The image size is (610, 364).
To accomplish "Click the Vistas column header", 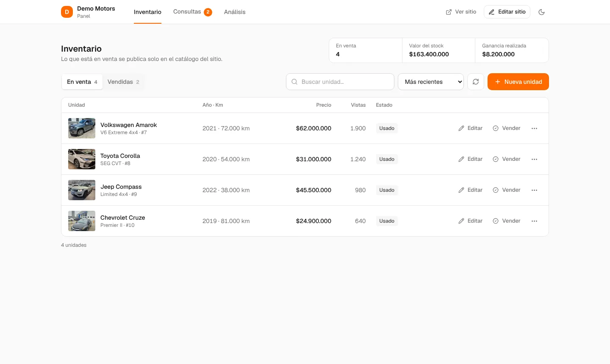I will click(x=358, y=105).
